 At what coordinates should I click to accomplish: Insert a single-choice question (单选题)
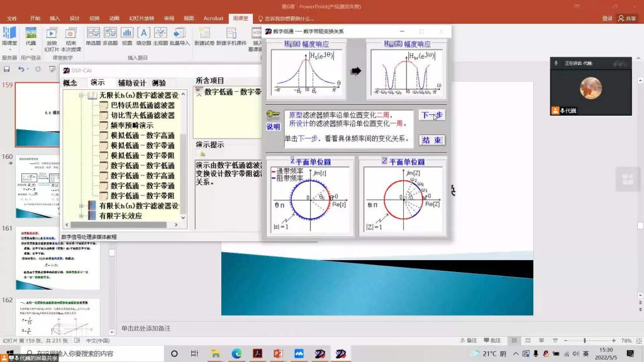(x=93, y=36)
